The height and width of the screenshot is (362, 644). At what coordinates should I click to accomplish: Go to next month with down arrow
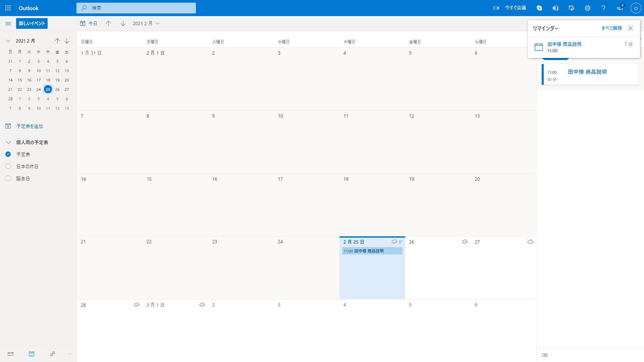pyautogui.click(x=123, y=23)
